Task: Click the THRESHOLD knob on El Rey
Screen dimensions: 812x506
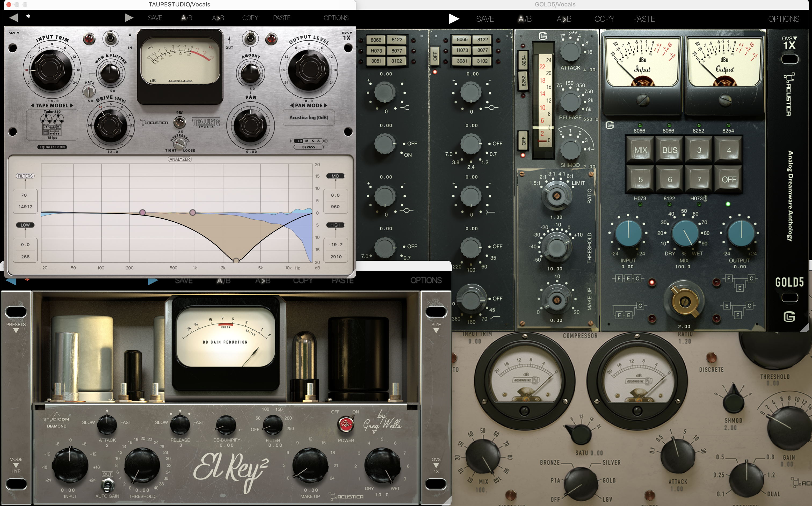Action: tap(142, 465)
